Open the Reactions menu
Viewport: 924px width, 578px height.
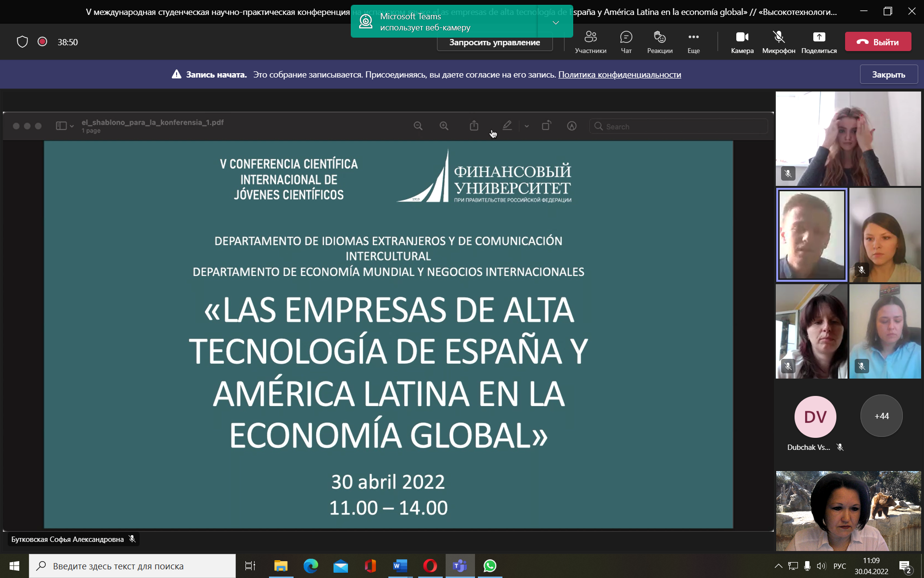pyautogui.click(x=660, y=42)
